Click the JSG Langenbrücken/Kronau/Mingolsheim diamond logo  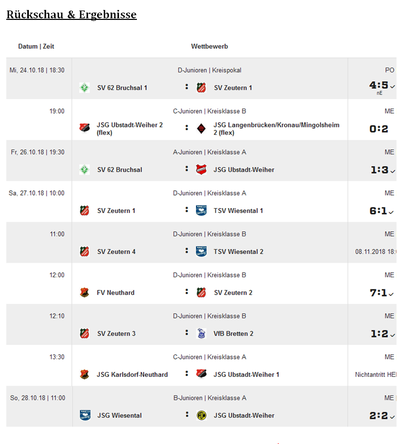[201, 129]
